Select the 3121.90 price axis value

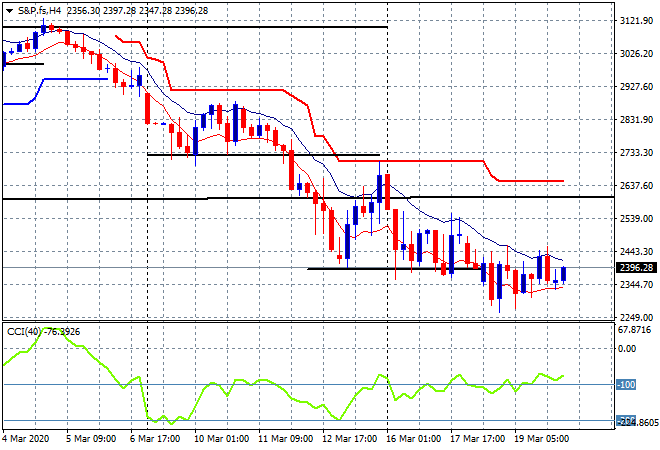pyautogui.click(x=636, y=21)
